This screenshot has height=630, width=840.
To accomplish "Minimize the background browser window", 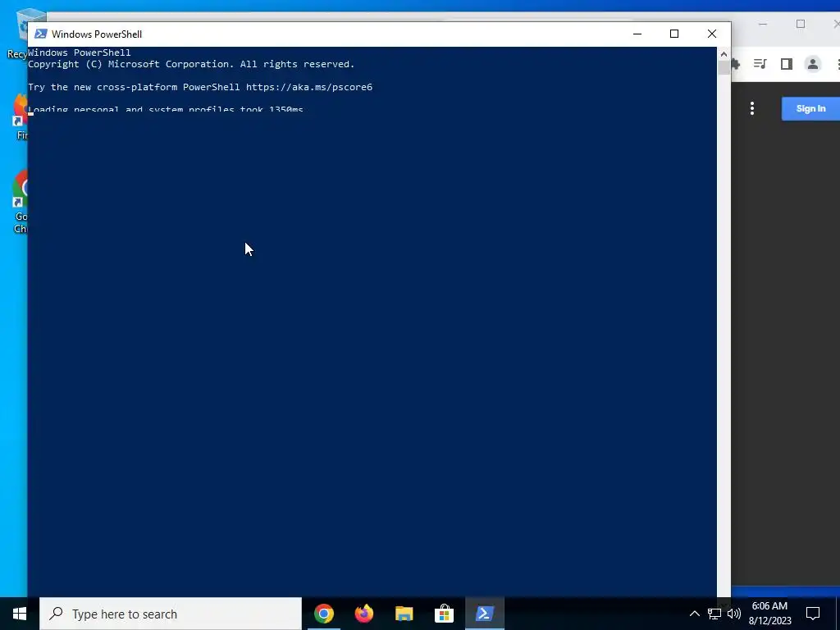I will 763,24.
